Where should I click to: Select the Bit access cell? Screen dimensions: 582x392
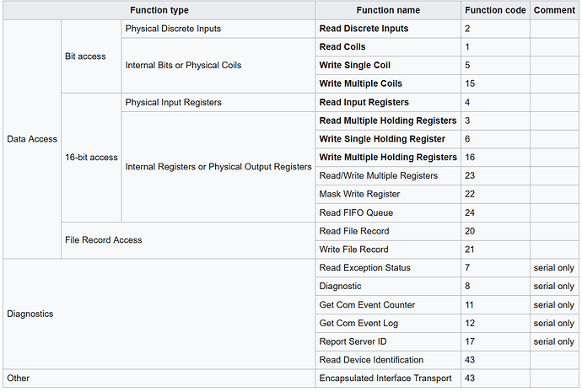click(91, 56)
